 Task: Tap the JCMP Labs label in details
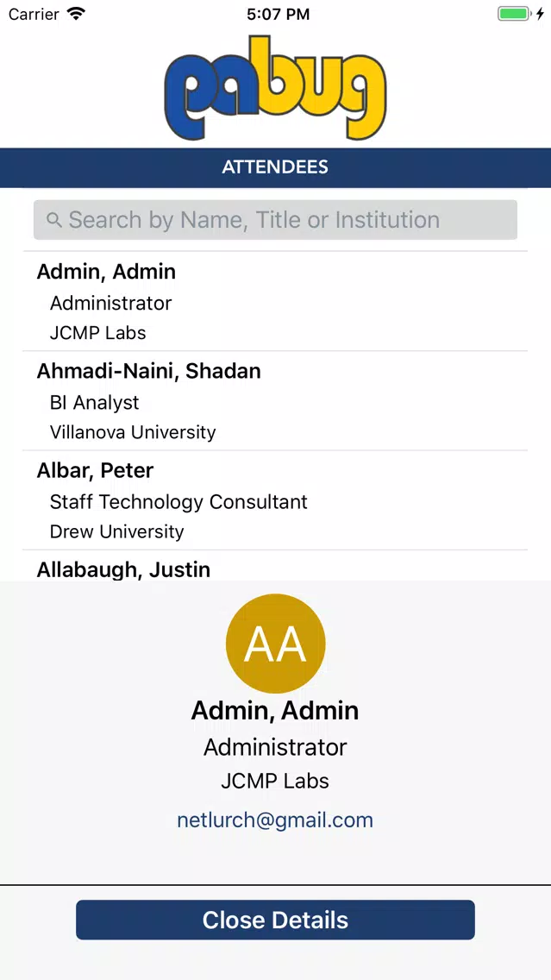point(275,782)
